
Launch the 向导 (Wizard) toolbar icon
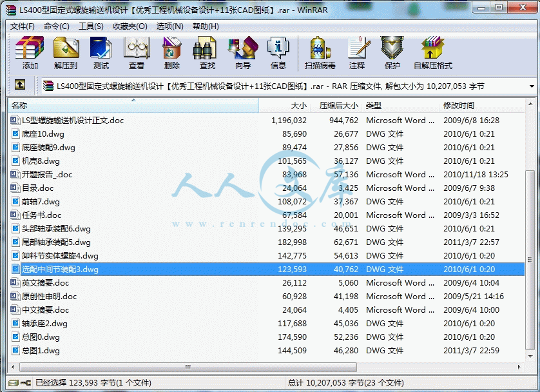(243, 53)
